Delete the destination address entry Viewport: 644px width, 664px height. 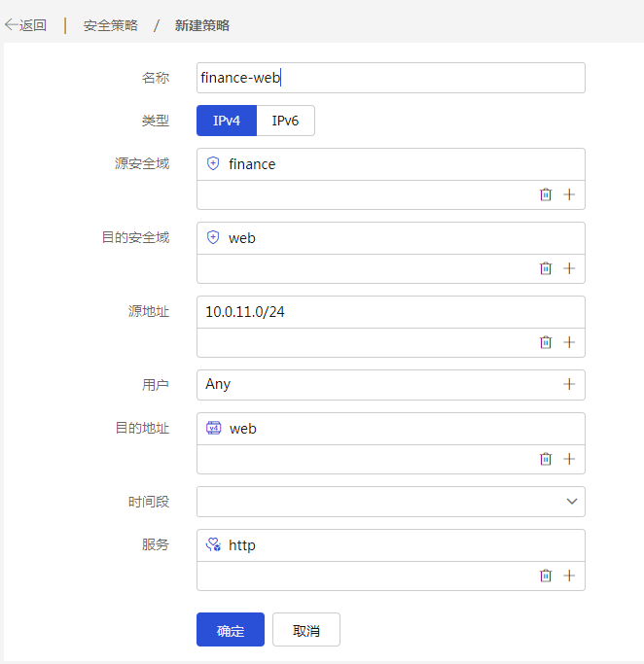546,459
